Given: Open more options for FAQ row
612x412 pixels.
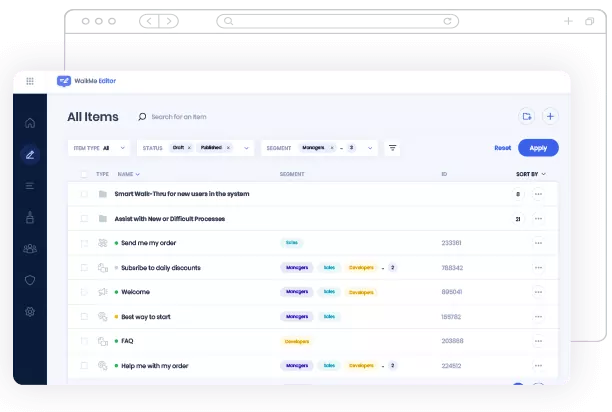Looking at the screenshot, I should 538,341.
